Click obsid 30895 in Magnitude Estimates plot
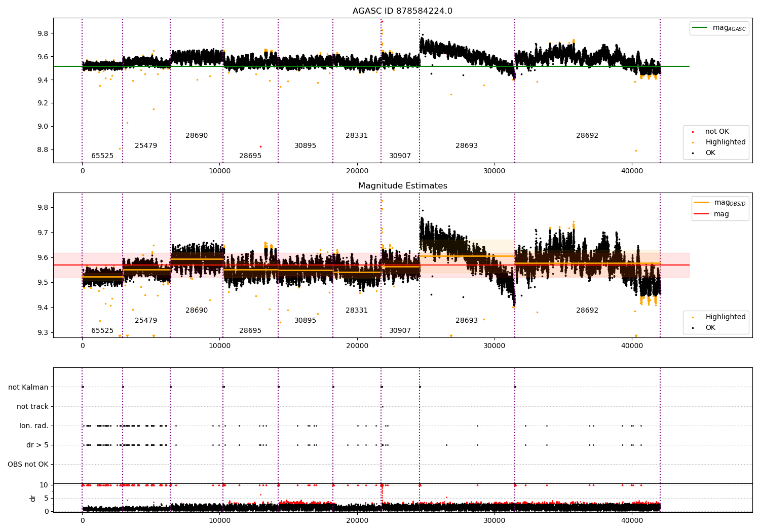The height and width of the screenshot is (532, 760). point(305,321)
